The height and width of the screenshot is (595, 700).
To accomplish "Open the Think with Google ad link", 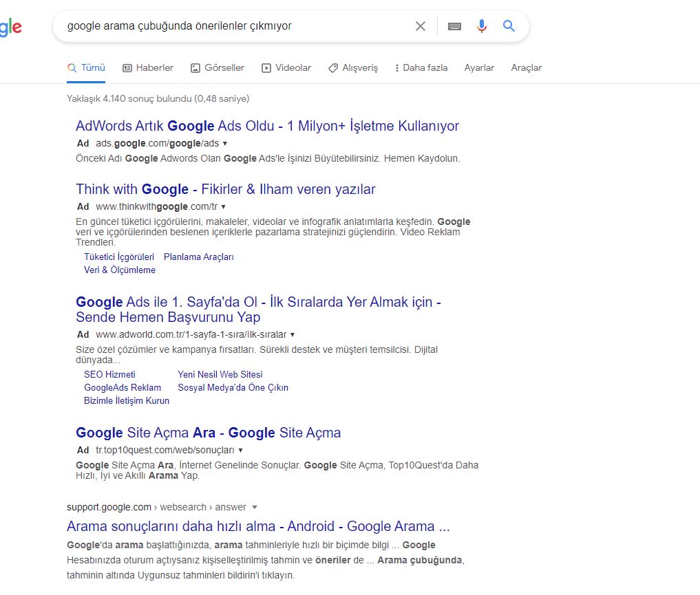I will pyautogui.click(x=226, y=189).
